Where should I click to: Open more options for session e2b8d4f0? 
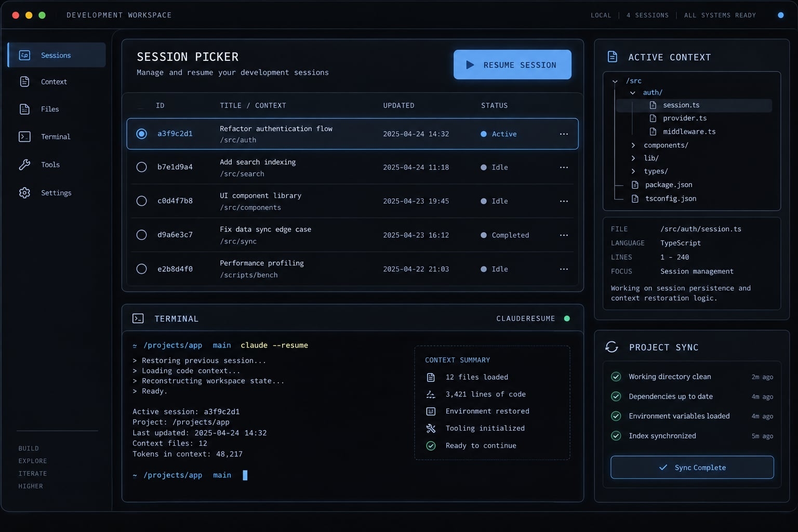tap(564, 269)
